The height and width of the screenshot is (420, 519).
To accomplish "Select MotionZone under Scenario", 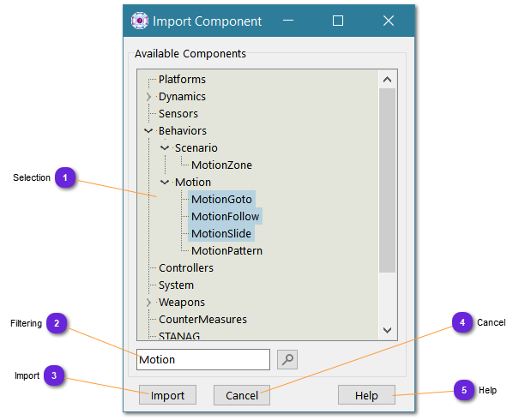I will pyautogui.click(x=221, y=165).
